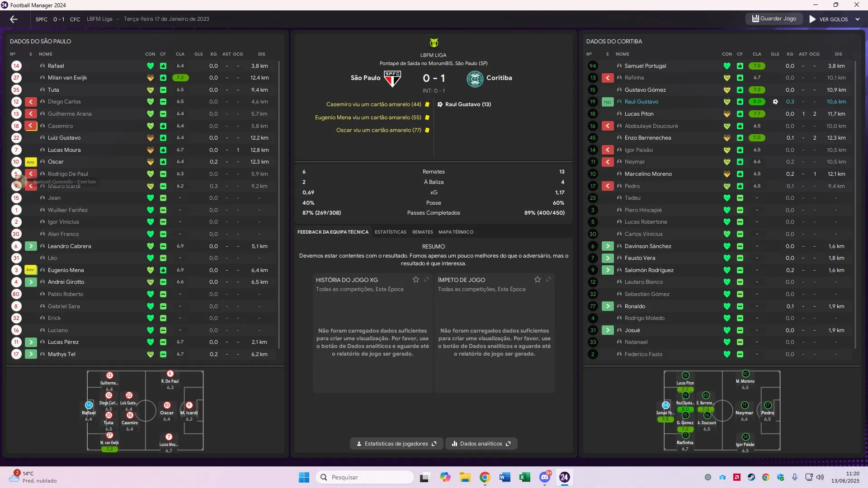Click HdJ player of match badge for Raul Gustavo
Image resolution: width=868 pixels, height=488 pixels.
click(607, 102)
